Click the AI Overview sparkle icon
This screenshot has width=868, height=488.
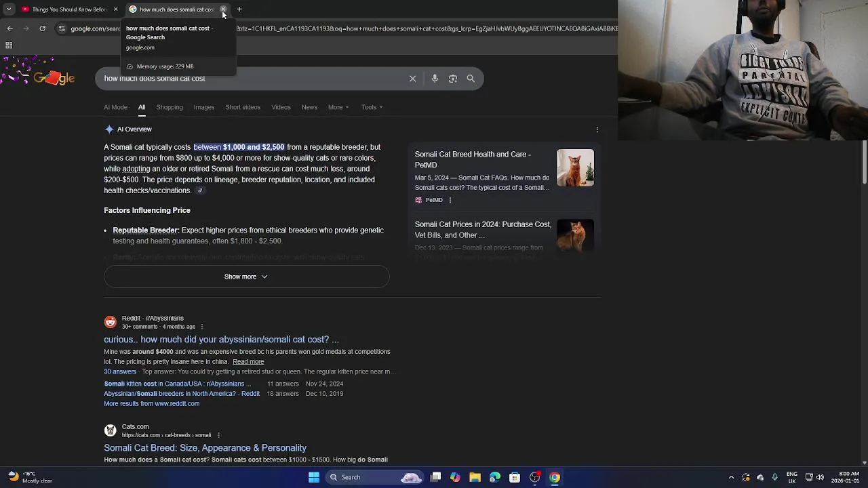(109, 129)
